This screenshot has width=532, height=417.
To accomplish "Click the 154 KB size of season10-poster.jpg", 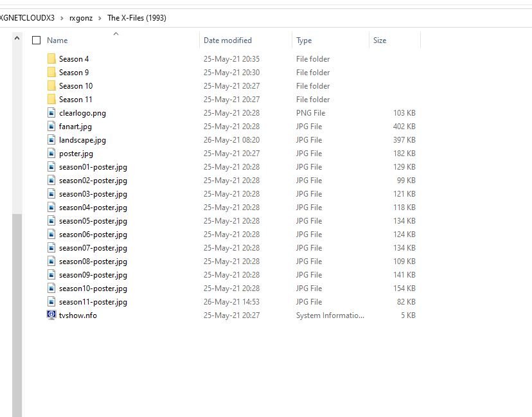I will pos(404,288).
